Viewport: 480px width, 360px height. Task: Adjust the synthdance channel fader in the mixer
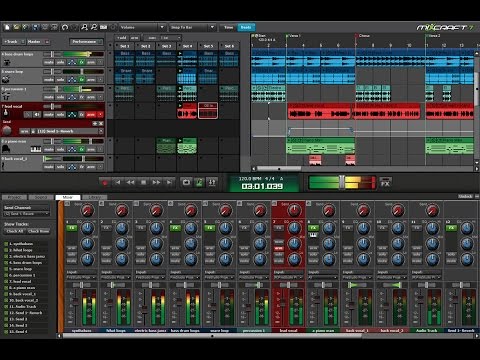[75, 302]
